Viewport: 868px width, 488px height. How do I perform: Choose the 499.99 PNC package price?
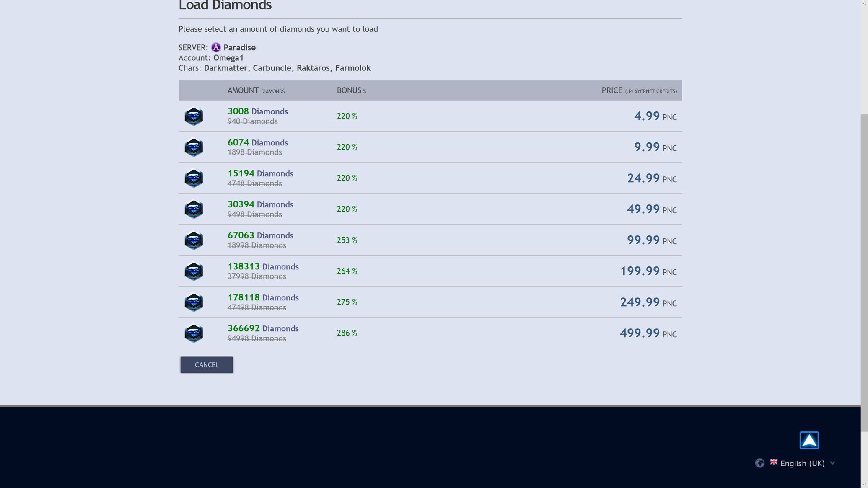(648, 333)
